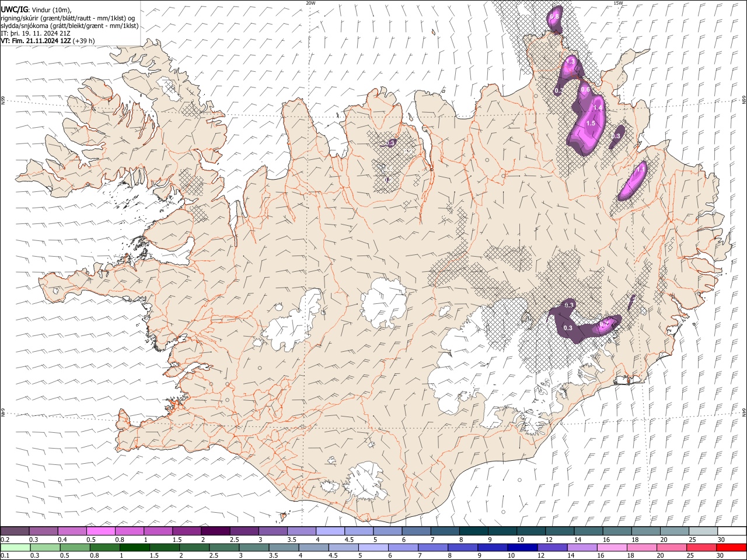The height and width of the screenshot is (560, 747).
Task: Select the 20 hot pink rain legend swatch
Action: point(671,547)
